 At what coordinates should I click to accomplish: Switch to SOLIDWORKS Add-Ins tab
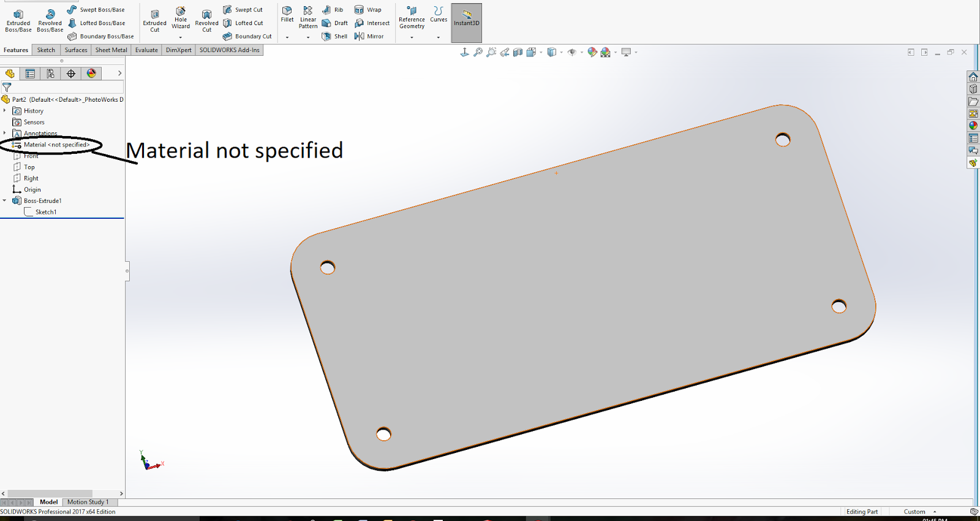pyautogui.click(x=230, y=50)
